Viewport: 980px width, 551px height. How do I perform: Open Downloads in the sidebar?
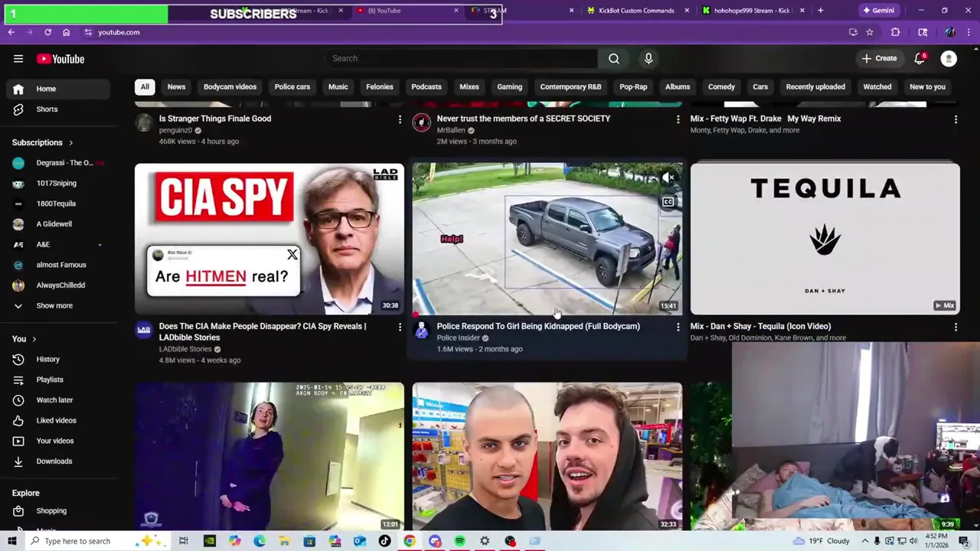(x=58, y=461)
